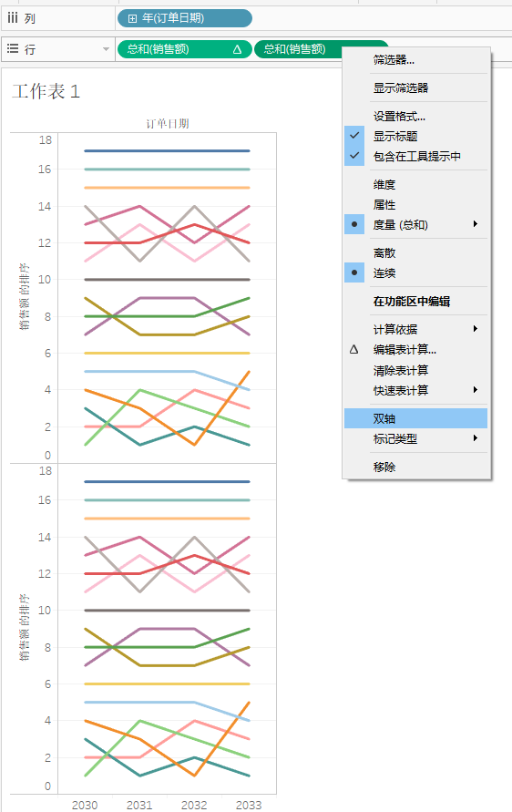Image resolution: width=512 pixels, height=812 pixels.
Task: Click the delta icon on first 总和(销售额) pill
Action: click(237, 49)
